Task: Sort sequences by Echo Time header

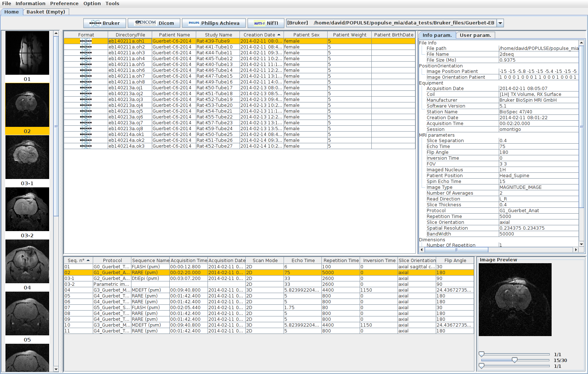Action: [x=303, y=260]
